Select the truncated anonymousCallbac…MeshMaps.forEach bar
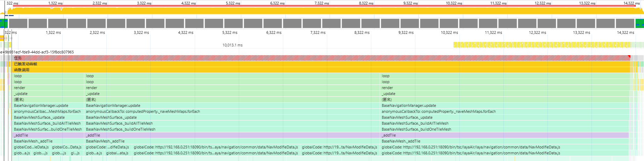 point(47,111)
